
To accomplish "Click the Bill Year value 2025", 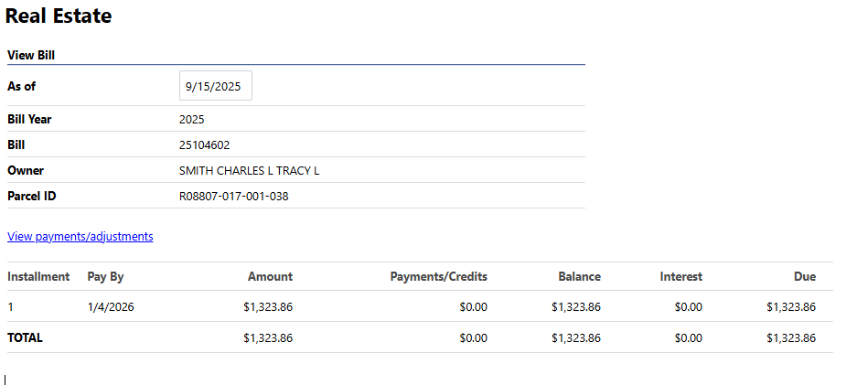I will [192, 119].
